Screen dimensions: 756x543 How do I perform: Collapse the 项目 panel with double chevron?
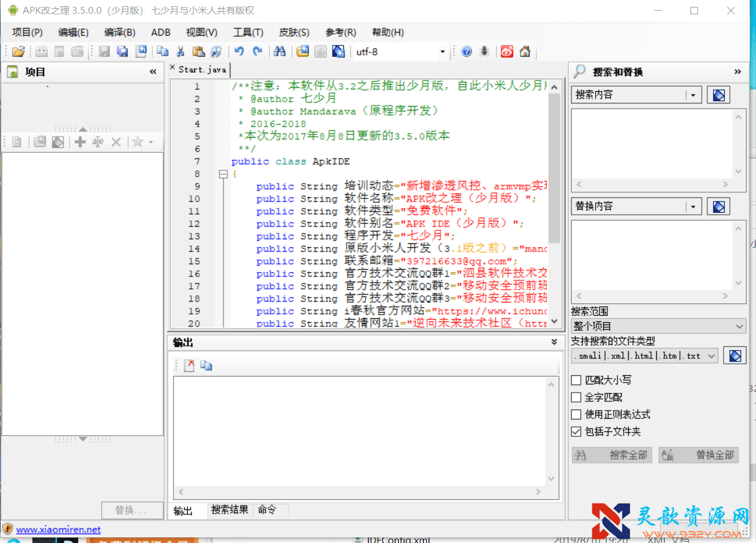click(153, 72)
